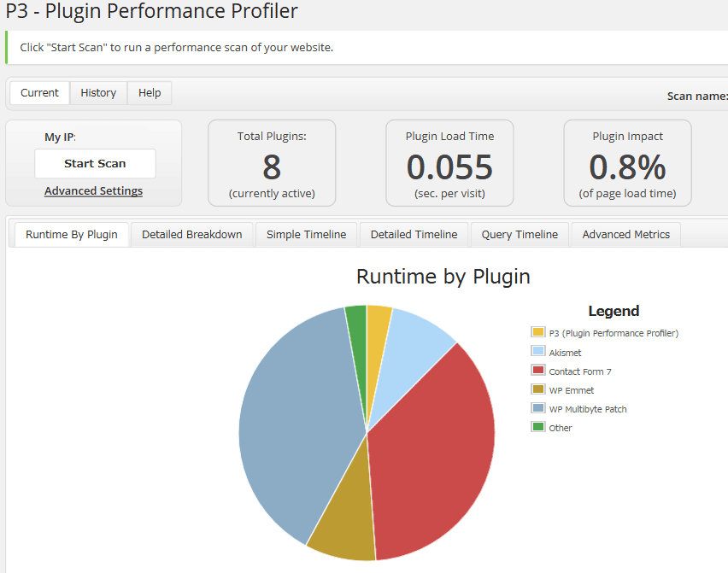Open the Advanced Settings link
The height and width of the screenshot is (573, 728).
(x=93, y=191)
